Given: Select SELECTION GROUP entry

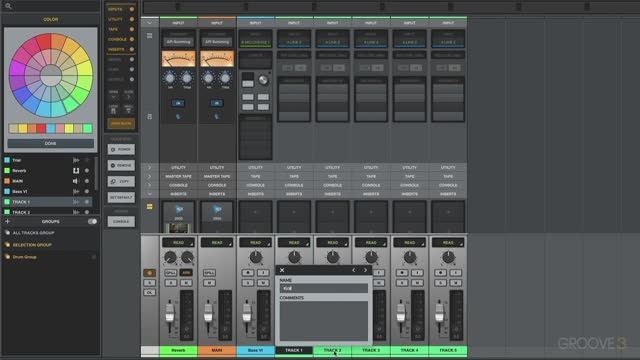Looking at the screenshot, I should coord(32,245).
